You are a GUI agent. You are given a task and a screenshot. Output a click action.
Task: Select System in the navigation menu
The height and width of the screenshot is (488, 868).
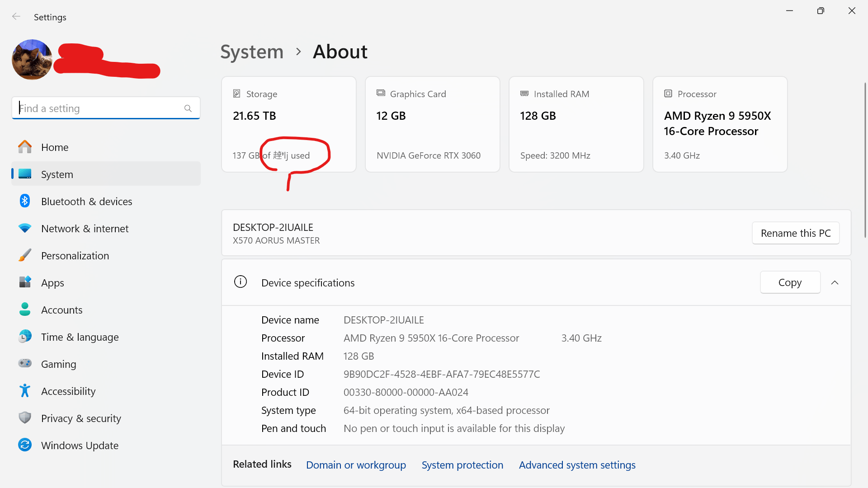[57, 174]
